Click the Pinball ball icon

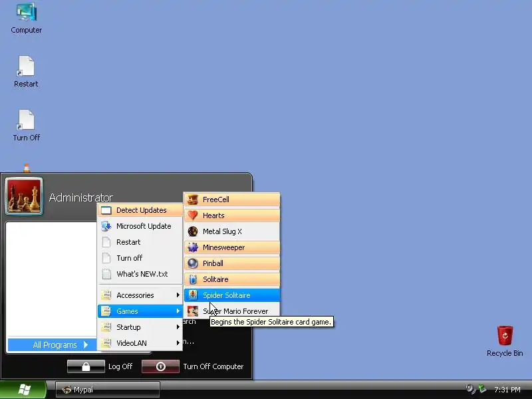(193, 263)
